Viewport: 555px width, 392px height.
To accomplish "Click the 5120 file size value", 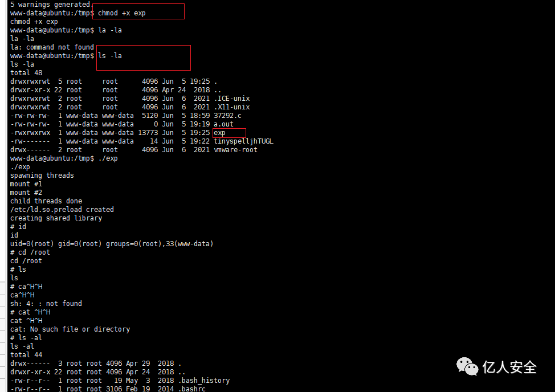I will tap(150, 116).
